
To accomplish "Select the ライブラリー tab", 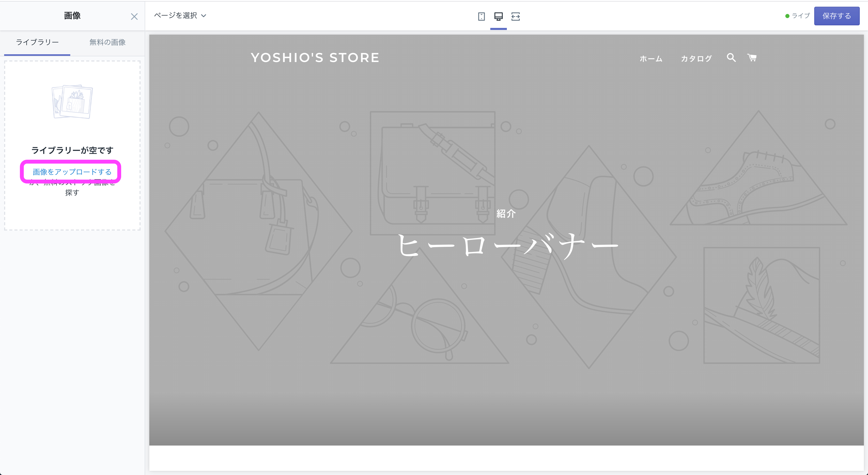I will tap(37, 42).
